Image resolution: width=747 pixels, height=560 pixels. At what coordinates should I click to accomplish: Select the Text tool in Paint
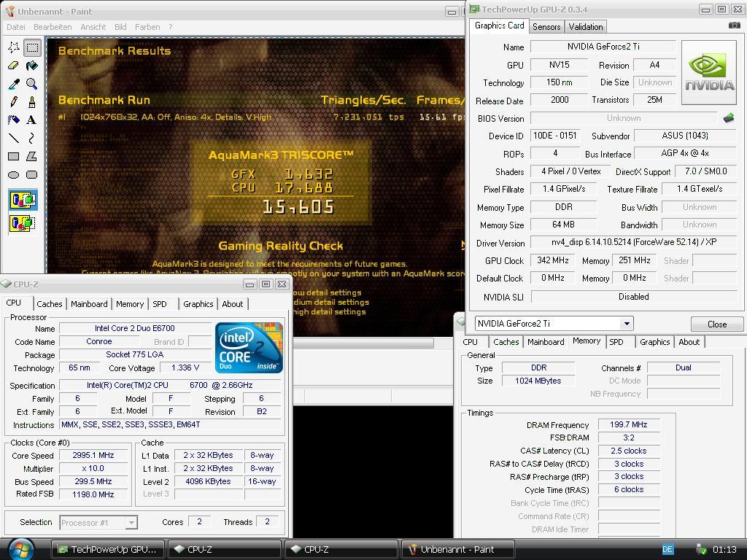coord(32,120)
